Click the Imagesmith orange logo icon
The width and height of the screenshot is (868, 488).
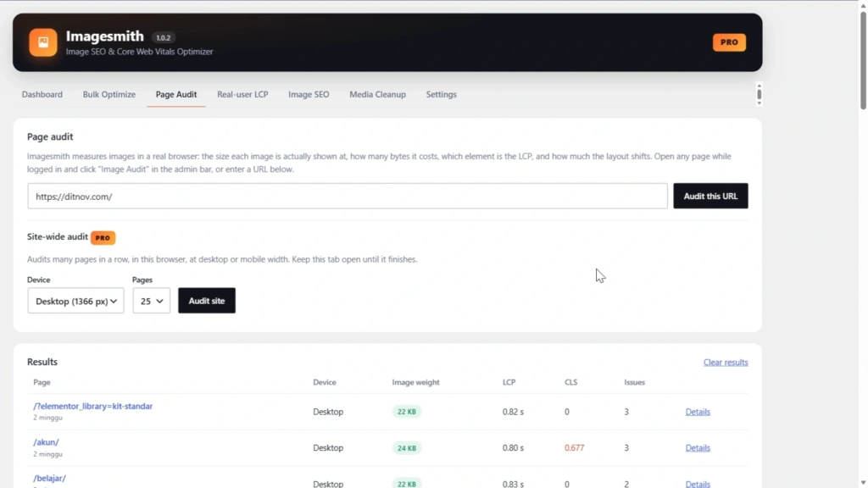point(42,42)
